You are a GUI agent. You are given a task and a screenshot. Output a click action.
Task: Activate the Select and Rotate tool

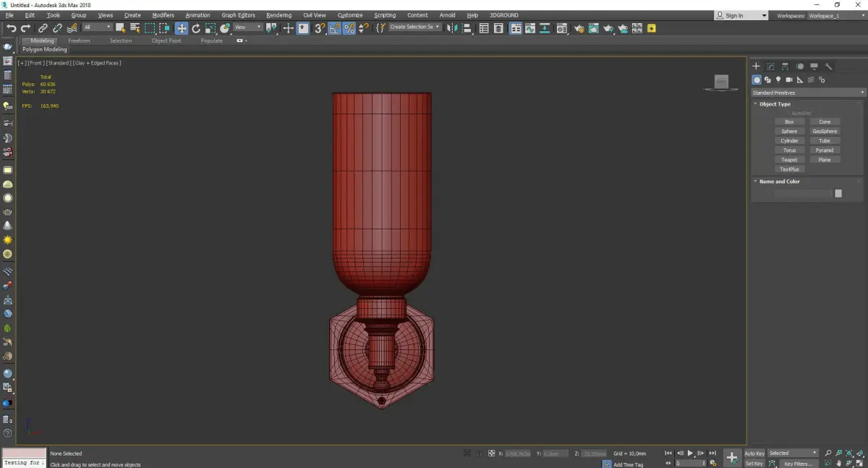[x=195, y=28]
